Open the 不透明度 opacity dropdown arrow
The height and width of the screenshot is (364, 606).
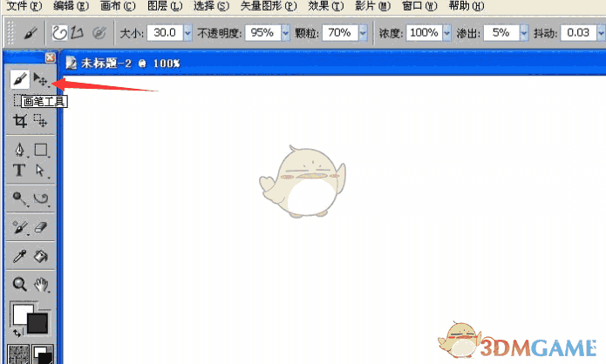click(x=285, y=33)
